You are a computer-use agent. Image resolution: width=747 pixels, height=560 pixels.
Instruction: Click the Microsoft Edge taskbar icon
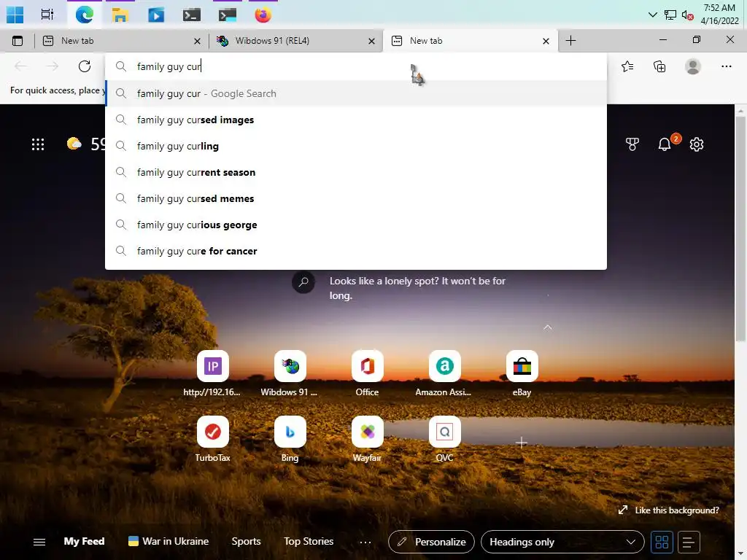[85, 15]
